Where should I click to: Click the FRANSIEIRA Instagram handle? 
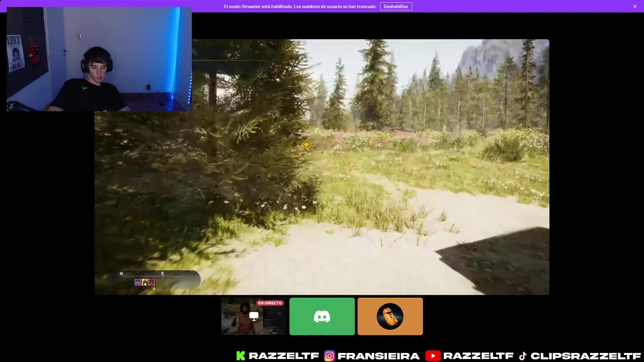pyautogui.click(x=378, y=356)
